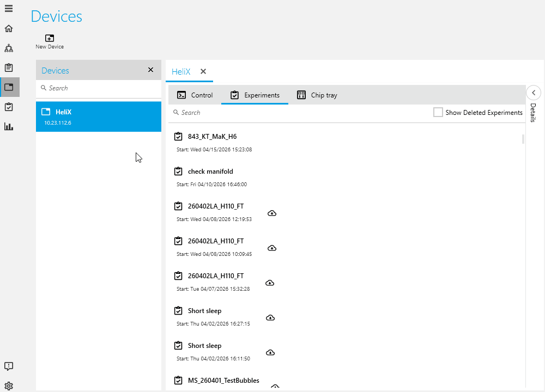Click cloud download icon for Short sleep 16:11:50
This screenshot has width=545, height=392.
pos(270,353)
